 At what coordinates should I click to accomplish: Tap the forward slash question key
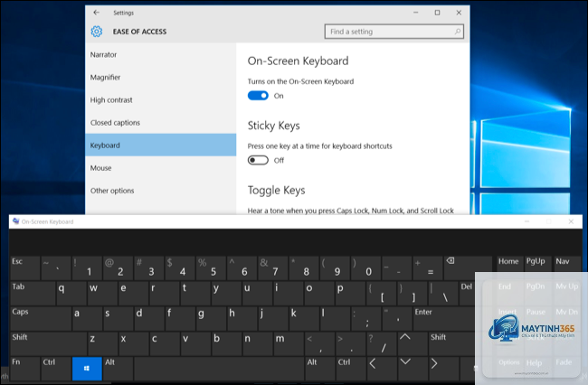[x=382, y=343]
